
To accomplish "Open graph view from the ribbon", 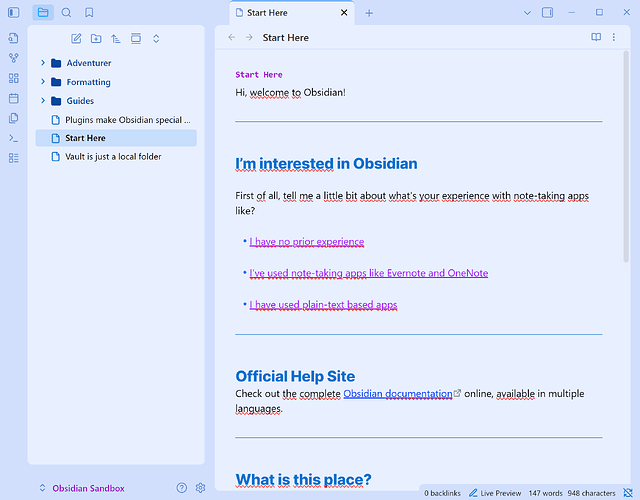I will [x=13, y=58].
